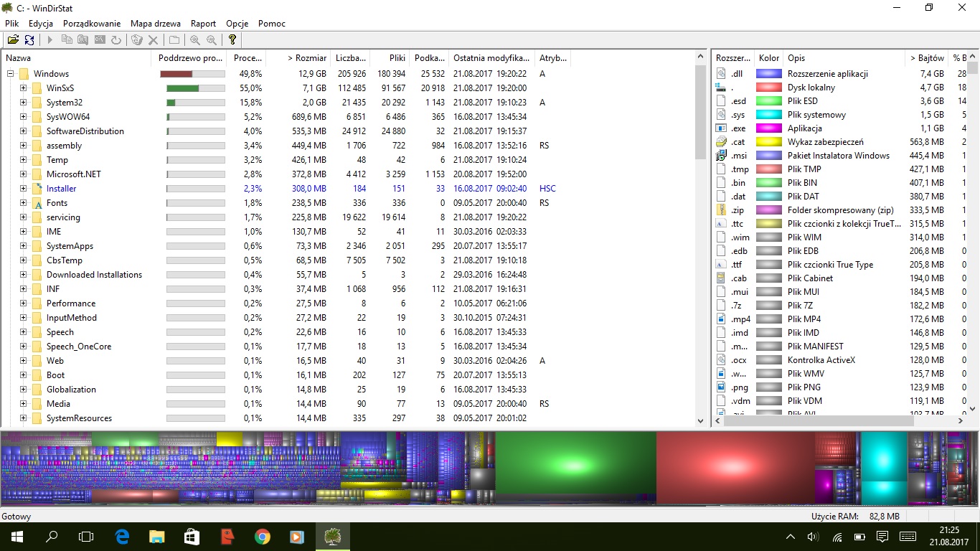
Task: Open the Windows Store taskbar icon
Action: (192, 536)
